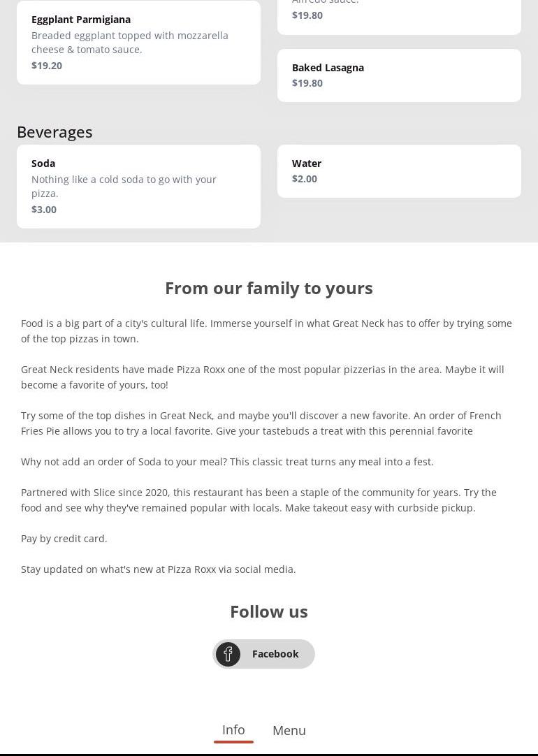Click the $2.00 Water price
The width and height of the screenshot is (538, 756).
(x=305, y=179)
